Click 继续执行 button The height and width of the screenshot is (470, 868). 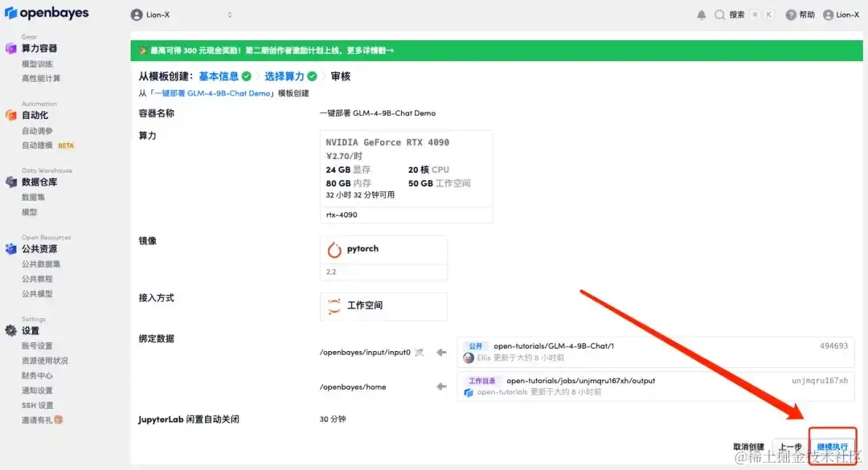pyautogui.click(x=833, y=447)
